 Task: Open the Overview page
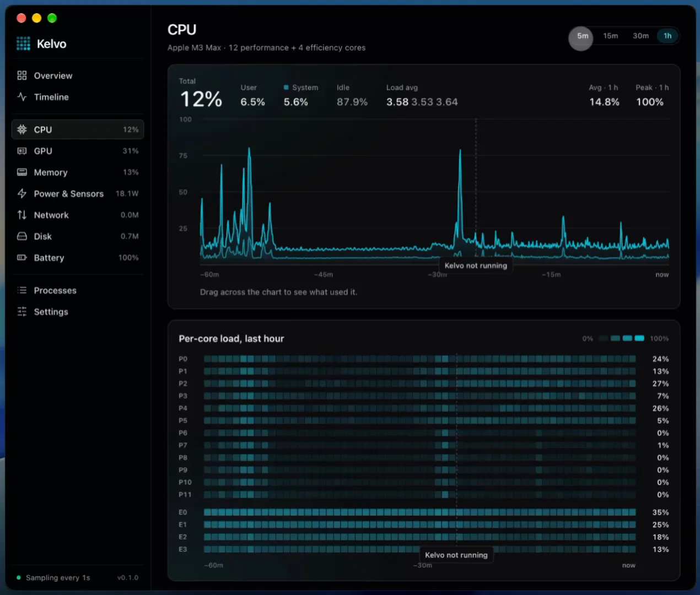tap(77, 75)
